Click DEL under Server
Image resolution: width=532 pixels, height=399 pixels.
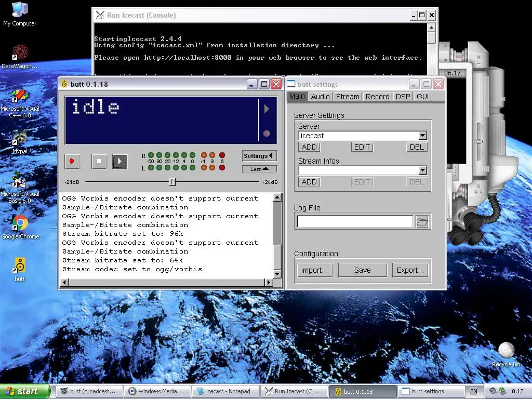[417, 147]
